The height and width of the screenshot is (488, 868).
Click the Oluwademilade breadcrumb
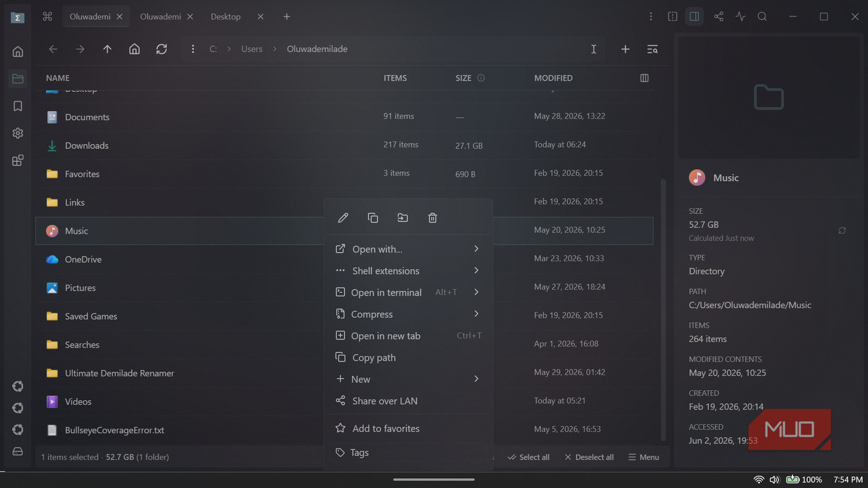[317, 49]
